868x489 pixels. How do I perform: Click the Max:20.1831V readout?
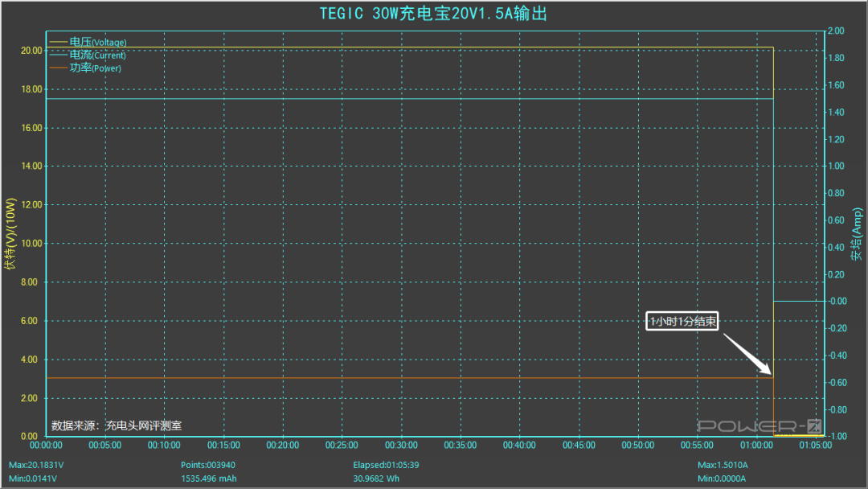click(x=36, y=465)
